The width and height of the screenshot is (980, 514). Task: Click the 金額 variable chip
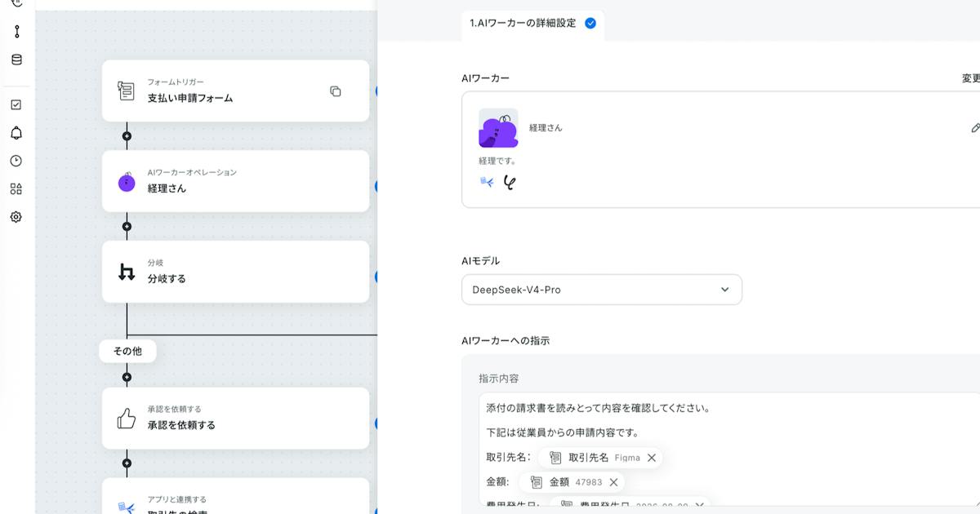(570, 482)
